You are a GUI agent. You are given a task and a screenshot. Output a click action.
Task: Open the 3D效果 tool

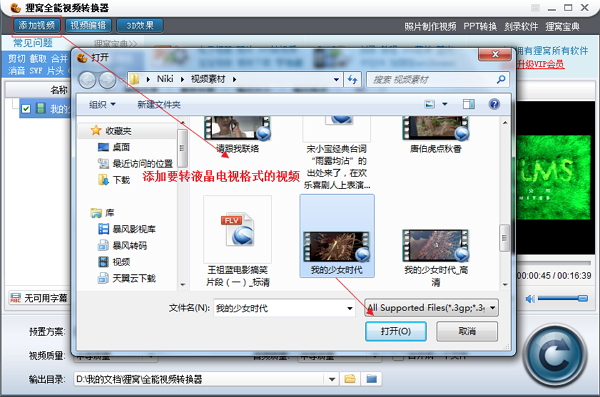[140, 26]
